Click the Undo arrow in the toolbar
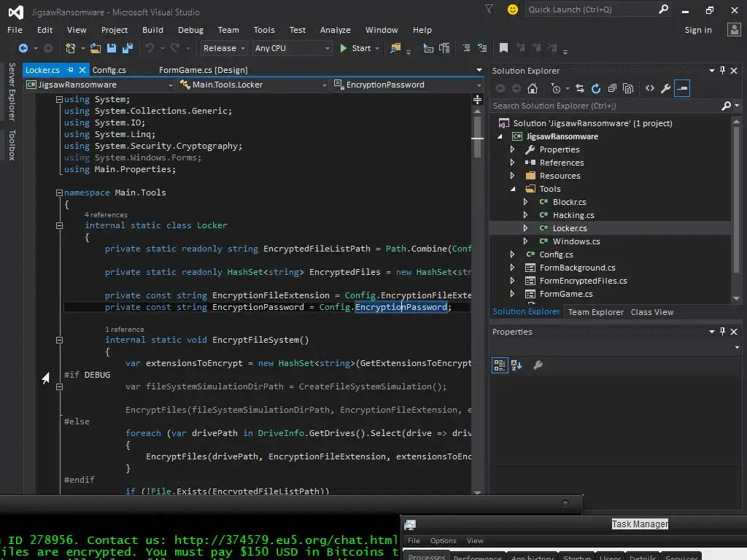 (150, 48)
